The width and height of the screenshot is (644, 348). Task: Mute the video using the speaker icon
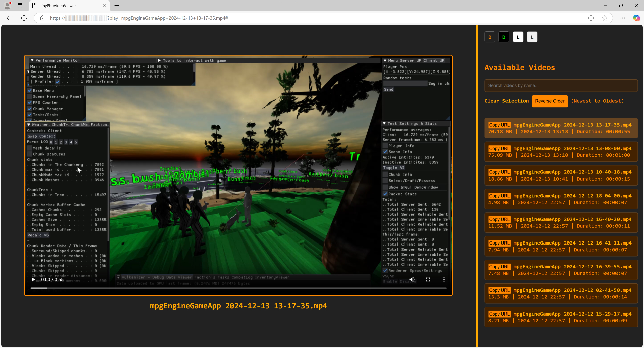click(412, 279)
